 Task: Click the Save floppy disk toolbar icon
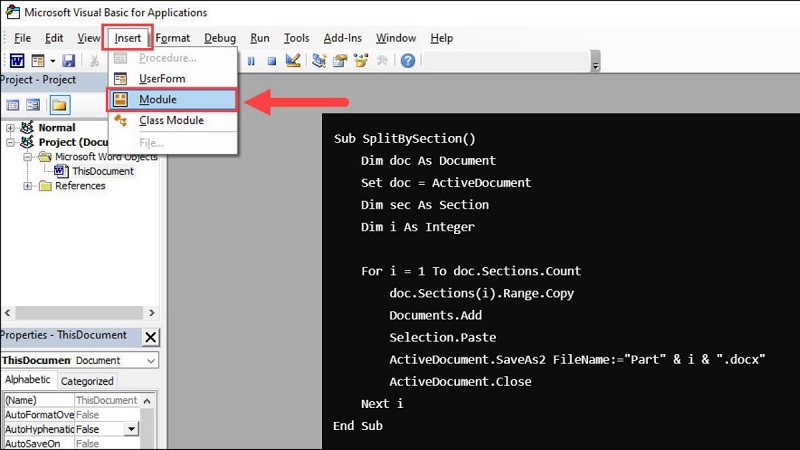tap(68, 61)
